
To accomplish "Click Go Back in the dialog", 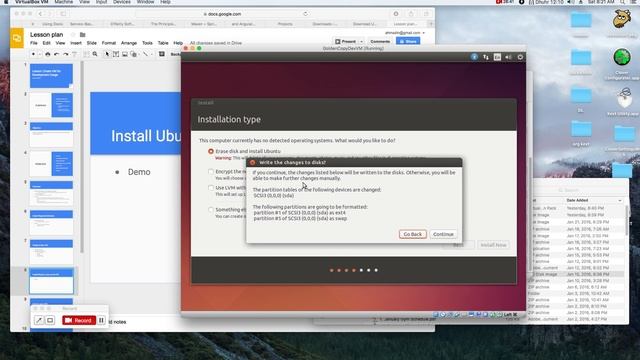I will coord(412,234).
